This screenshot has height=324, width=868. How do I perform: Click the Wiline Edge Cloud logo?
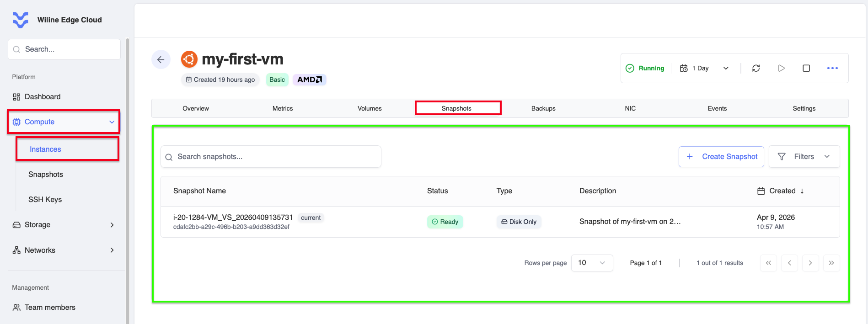coord(21,20)
